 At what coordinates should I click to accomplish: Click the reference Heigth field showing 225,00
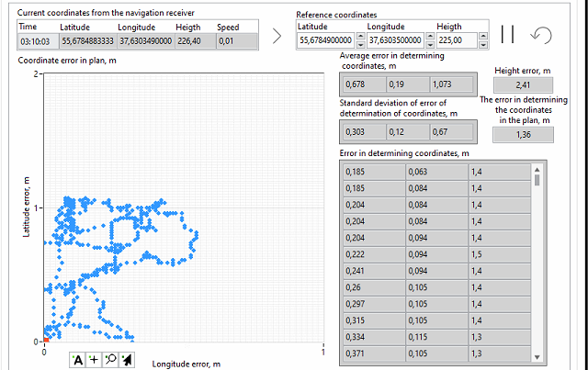coord(458,40)
